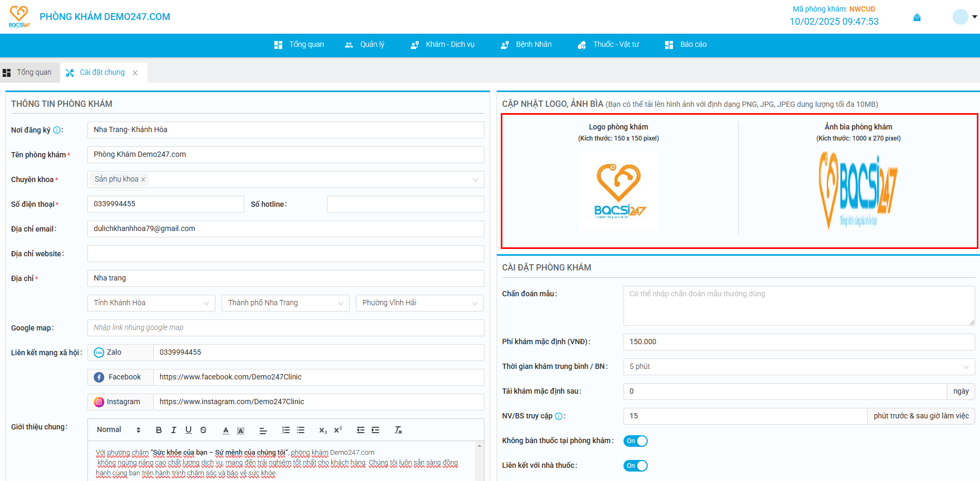Click the Số điện thoại input field
The height and width of the screenshot is (481, 980).
point(165,204)
